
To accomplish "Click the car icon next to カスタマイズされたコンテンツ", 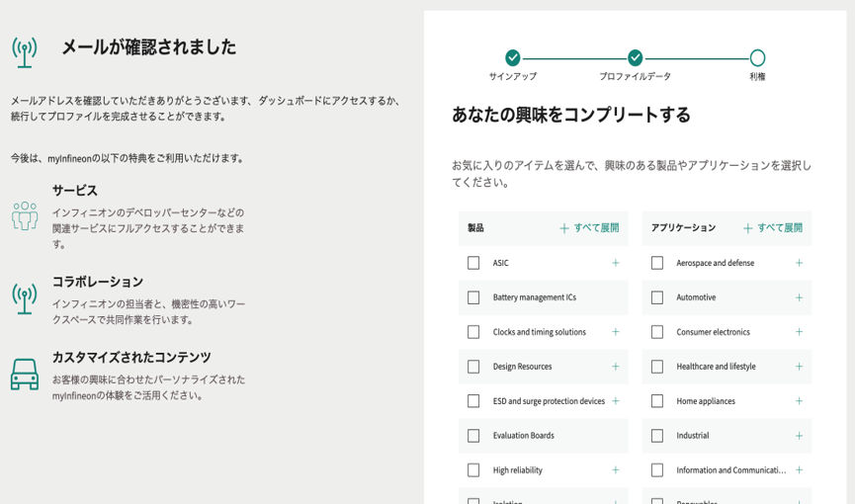I will pyautogui.click(x=25, y=375).
